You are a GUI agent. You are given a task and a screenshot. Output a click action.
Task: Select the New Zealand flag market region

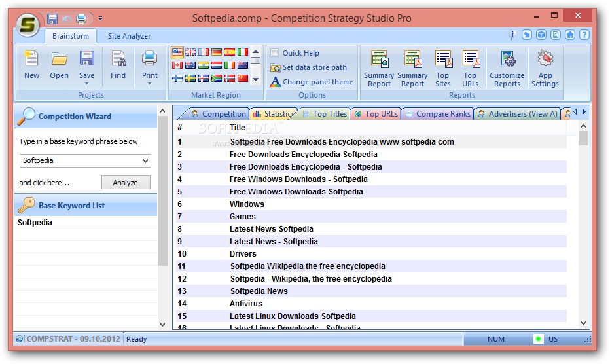click(x=243, y=65)
